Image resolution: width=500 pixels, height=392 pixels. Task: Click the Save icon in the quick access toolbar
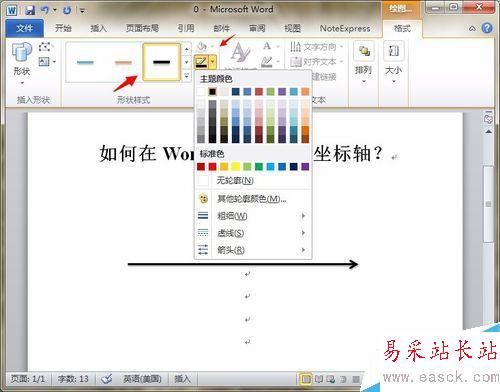pos(30,10)
